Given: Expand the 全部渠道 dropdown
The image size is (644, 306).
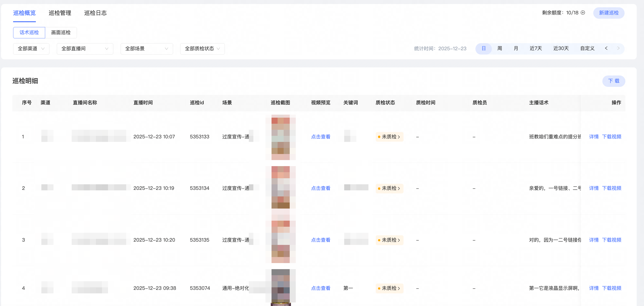Looking at the screenshot, I should click(31, 49).
